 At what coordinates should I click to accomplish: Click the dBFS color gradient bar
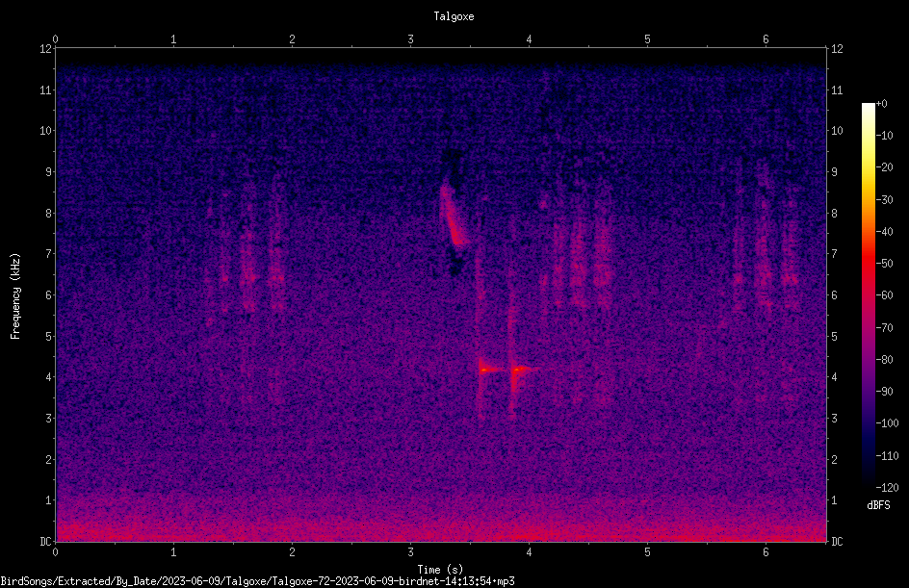click(869, 295)
